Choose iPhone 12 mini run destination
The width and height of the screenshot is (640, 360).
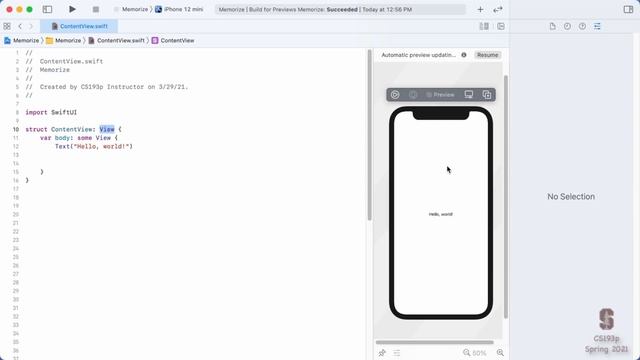coord(179,9)
